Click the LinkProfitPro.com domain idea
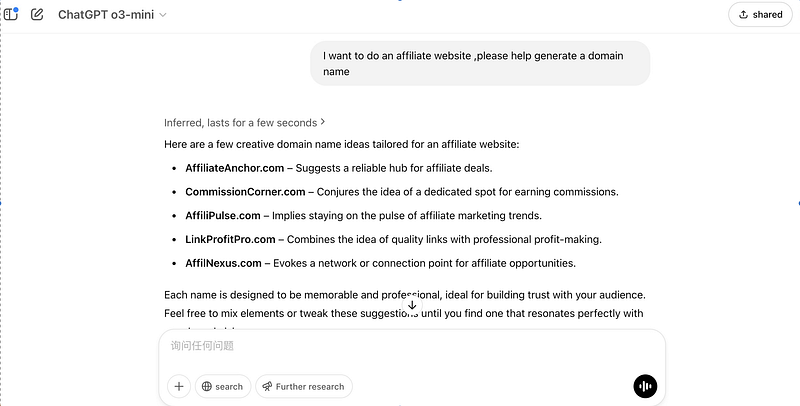 tap(231, 240)
